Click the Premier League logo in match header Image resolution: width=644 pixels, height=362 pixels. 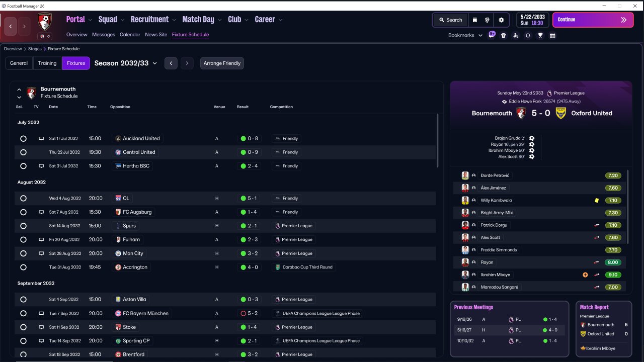click(549, 93)
